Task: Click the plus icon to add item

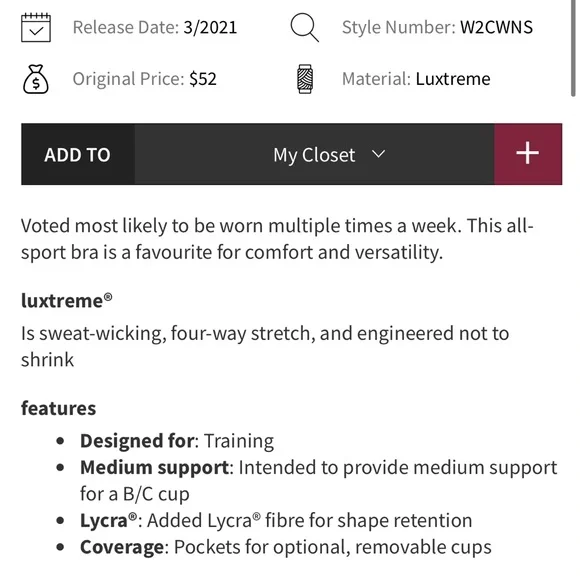Action: 528,154
